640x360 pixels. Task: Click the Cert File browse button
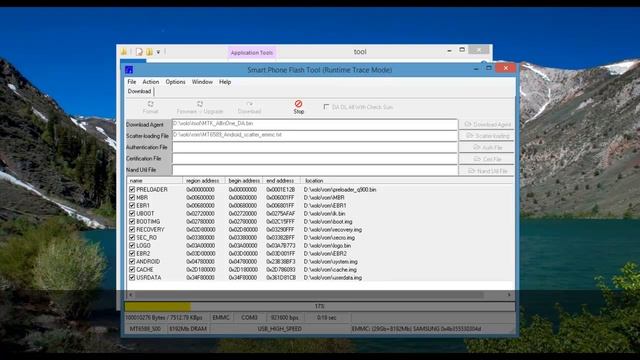point(487,159)
